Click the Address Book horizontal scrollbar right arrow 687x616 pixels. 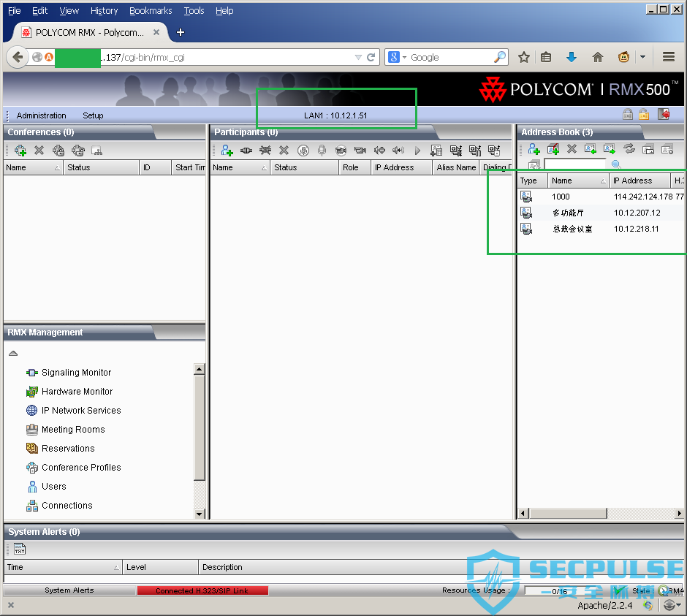[x=679, y=513]
